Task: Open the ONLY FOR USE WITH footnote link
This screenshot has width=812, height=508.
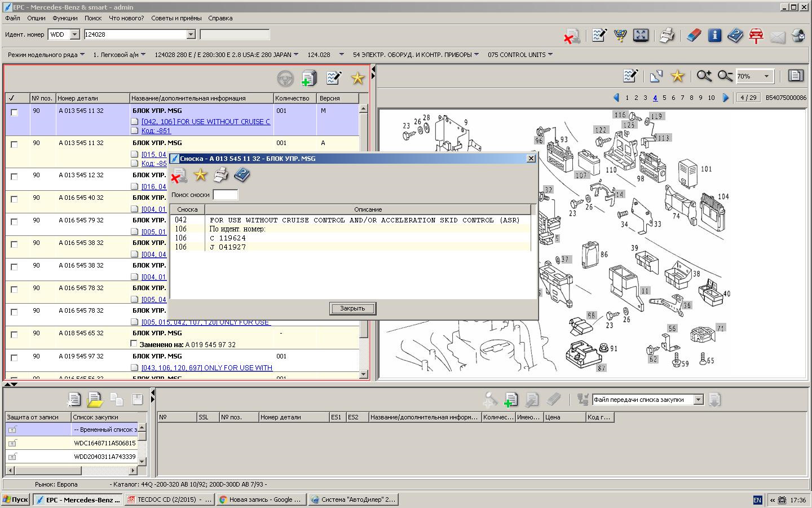Action: [x=206, y=367]
